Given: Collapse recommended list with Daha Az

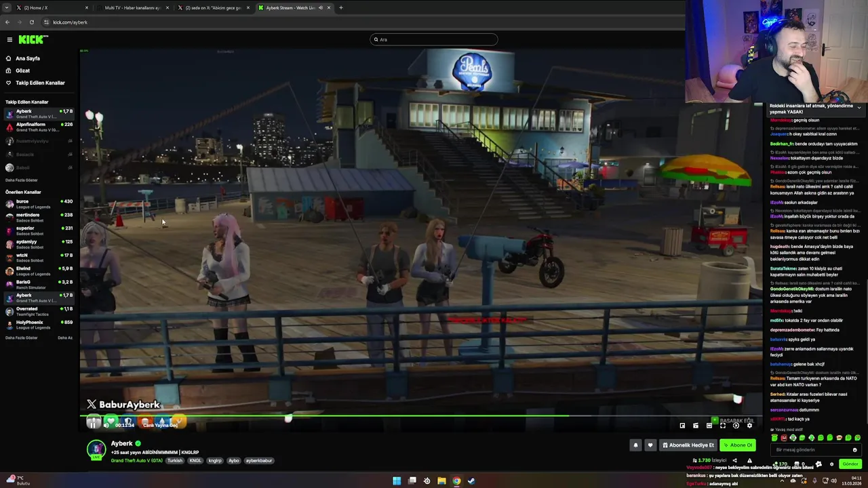Looking at the screenshot, I should point(65,338).
